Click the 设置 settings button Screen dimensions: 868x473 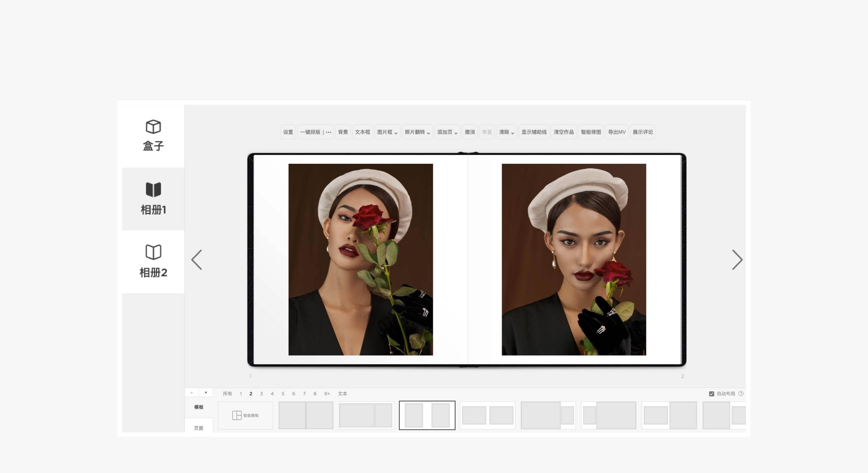click(x=288, y=132)
